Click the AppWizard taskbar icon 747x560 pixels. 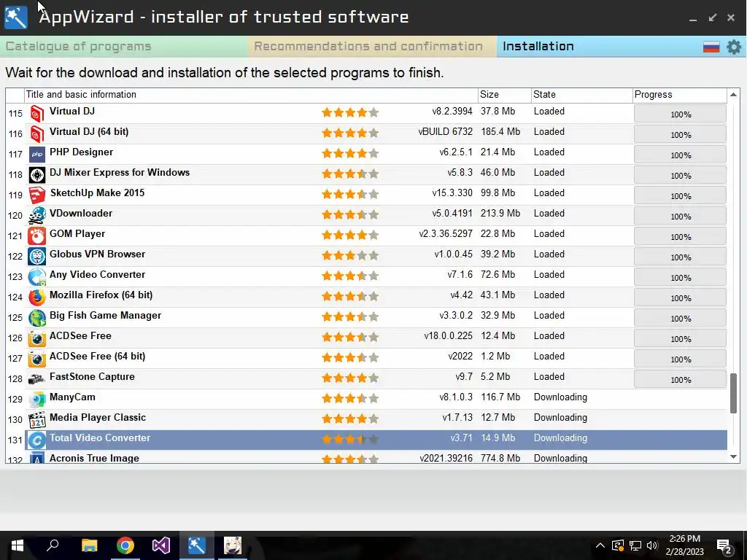[x=197, y=545]
